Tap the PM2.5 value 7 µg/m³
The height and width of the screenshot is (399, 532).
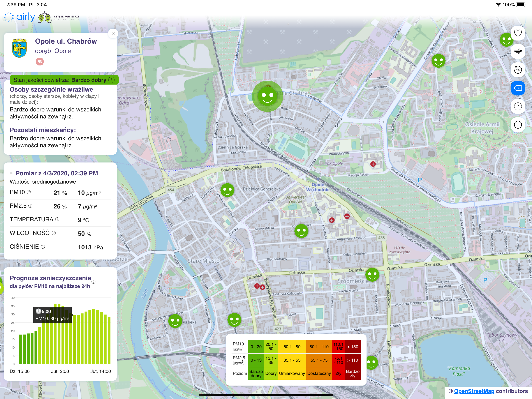pos(88,207)
